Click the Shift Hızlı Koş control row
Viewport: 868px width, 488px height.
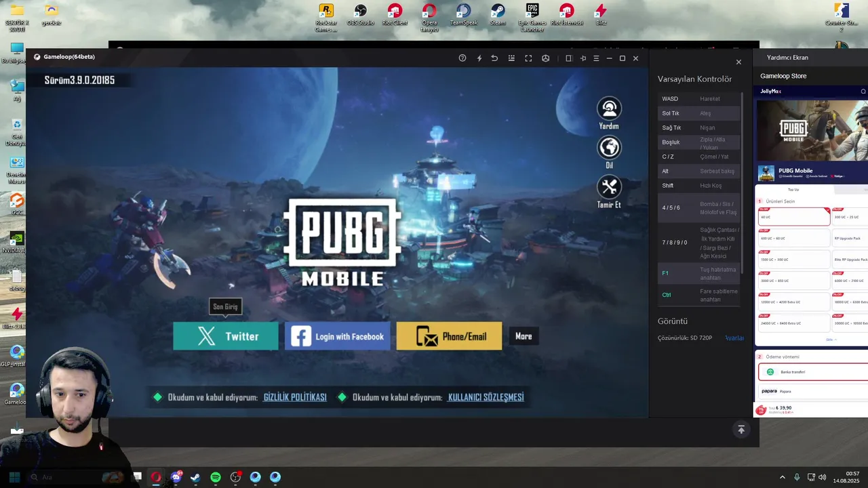tap(698, 186)
